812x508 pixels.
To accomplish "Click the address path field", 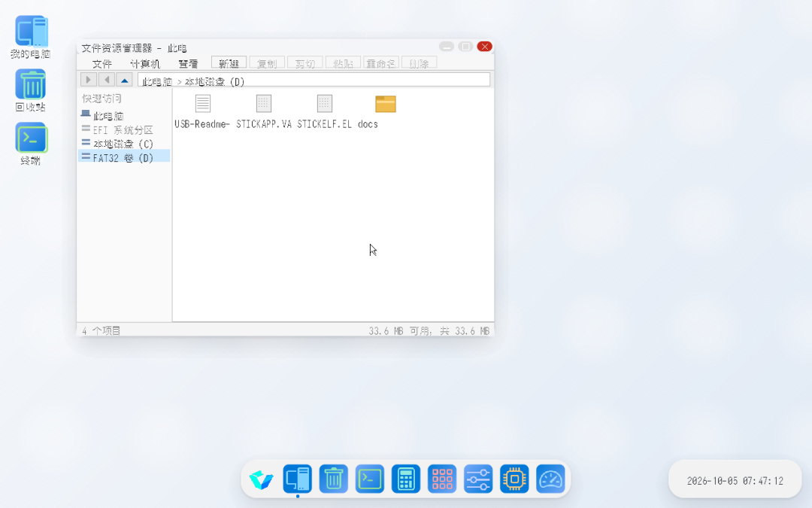I will (314, 80).
